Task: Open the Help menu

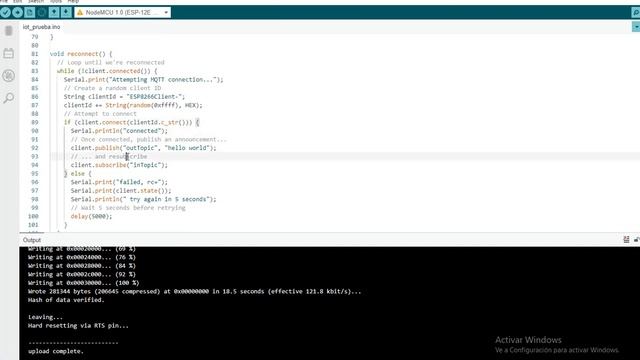Action: tap(73, 2)
